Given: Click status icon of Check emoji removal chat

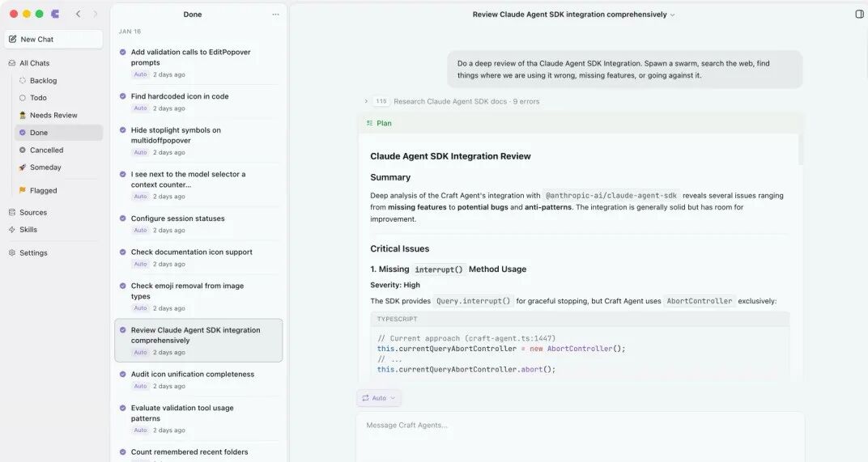Looking at the screenshot, I should (x=123, y=286).
